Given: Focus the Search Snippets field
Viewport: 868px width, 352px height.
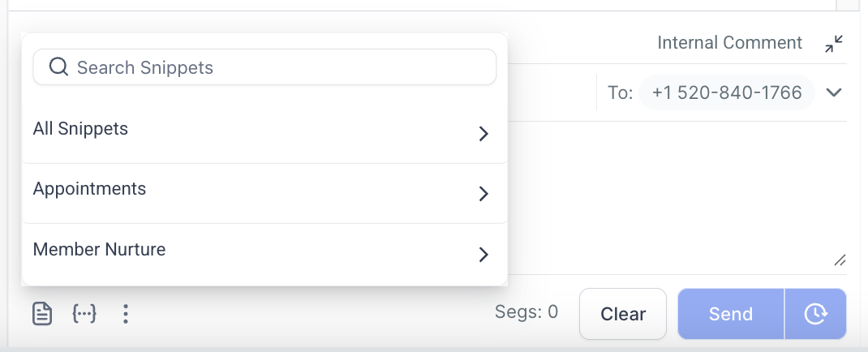Looking at the screenshot, I should (276, 67).
